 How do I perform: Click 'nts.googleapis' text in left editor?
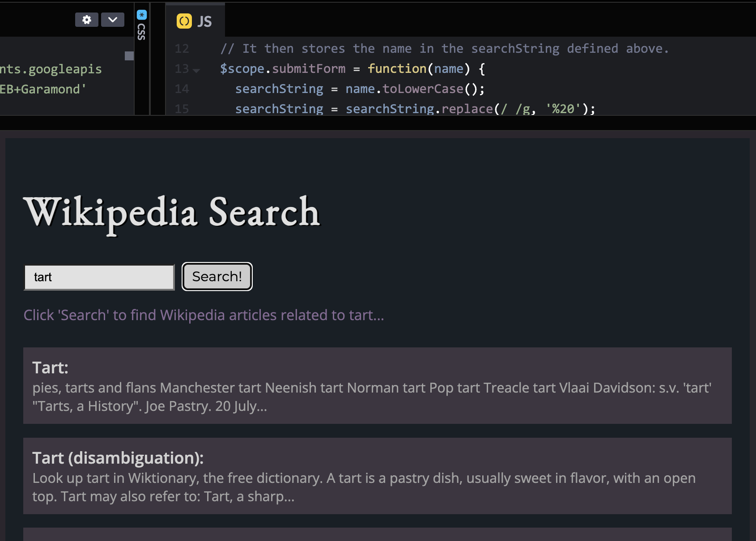coord(51,69)
